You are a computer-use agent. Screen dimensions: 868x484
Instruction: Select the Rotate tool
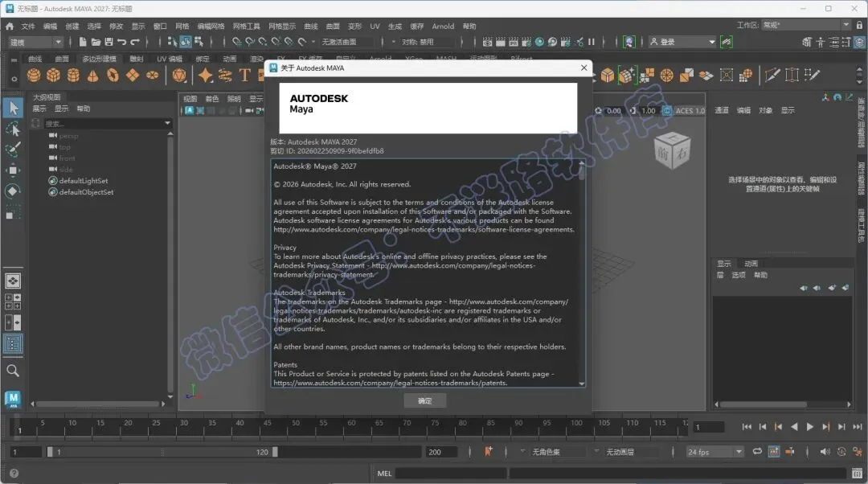click(14, 191)
